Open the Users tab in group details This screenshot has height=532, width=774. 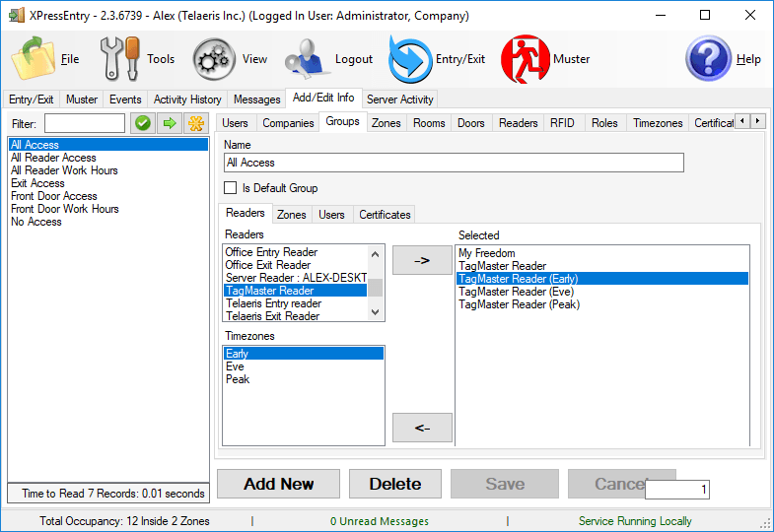coord(331,215)
